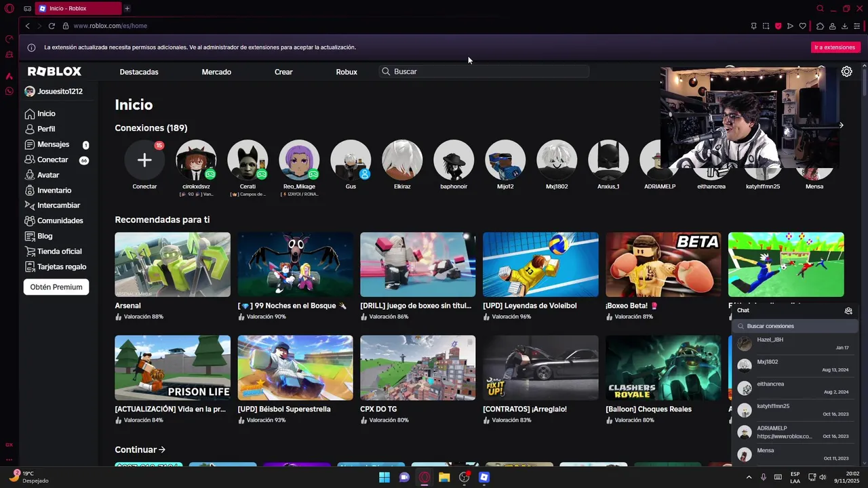The width and height of the screenshot is (868, 488).
Task: Open WhatsApp in Opera sidebar
Action: pos(9,91)
